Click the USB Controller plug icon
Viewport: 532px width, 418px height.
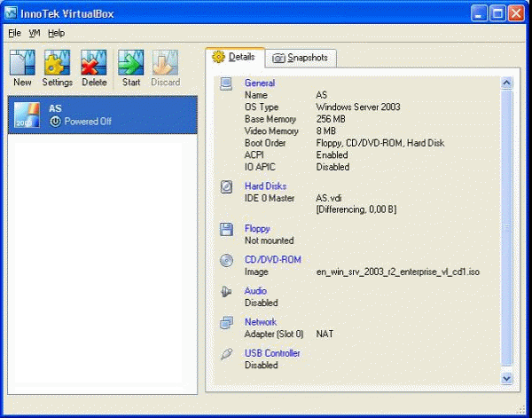pyautogui.click(x=226, y=354)
